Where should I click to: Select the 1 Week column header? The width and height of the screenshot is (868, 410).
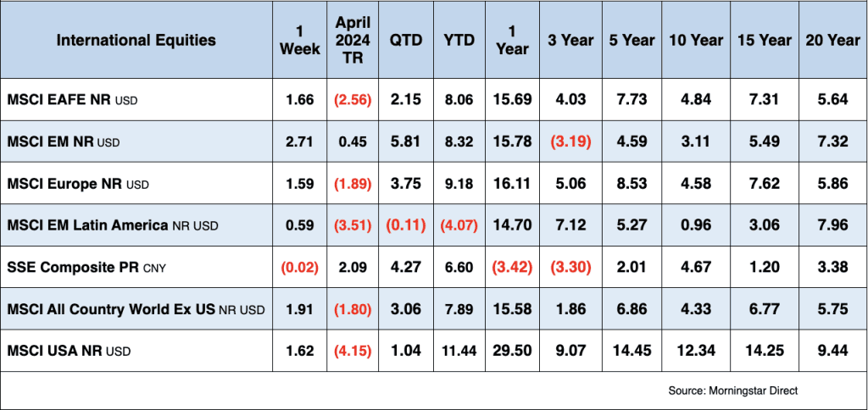coord(300,40)
